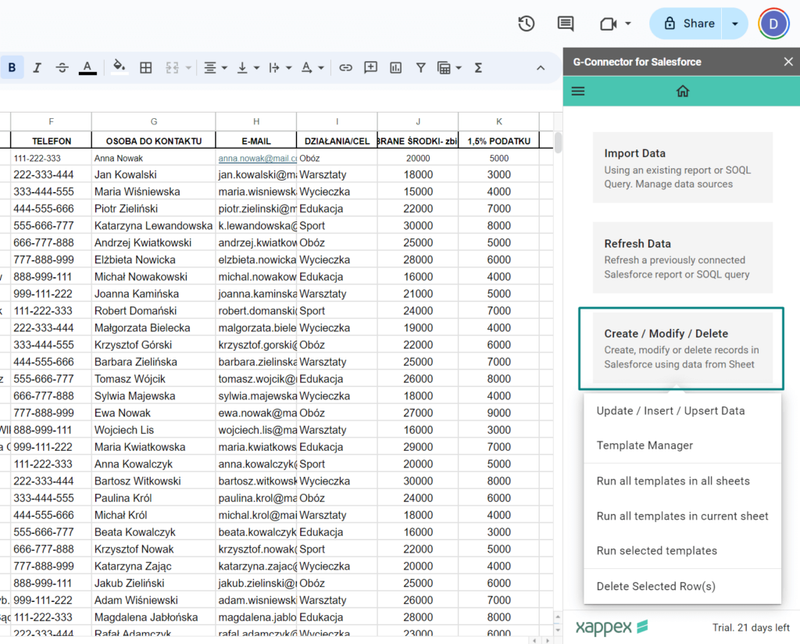This screenshot has height=644, width=800.
Task: Select the Wojciech Lis cell
Action: coord(154,430)
